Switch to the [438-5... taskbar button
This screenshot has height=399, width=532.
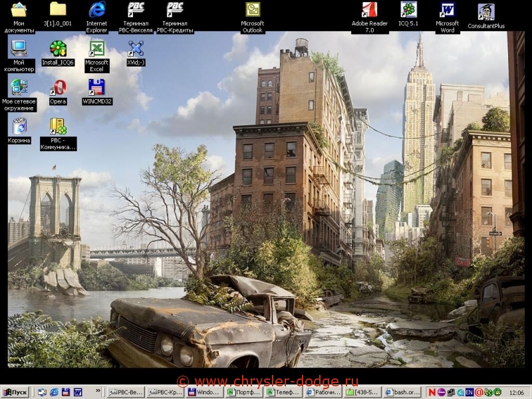[363, 392]
